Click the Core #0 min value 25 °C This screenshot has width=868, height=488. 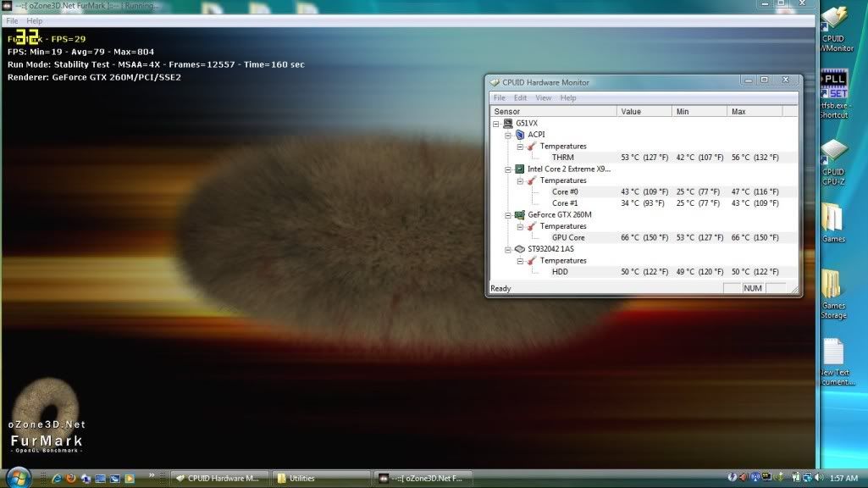698,191
